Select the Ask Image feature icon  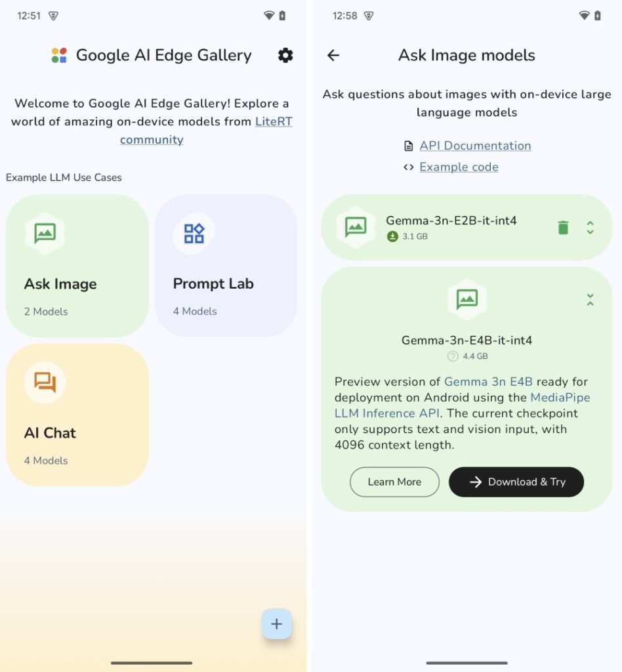point(45,233)
